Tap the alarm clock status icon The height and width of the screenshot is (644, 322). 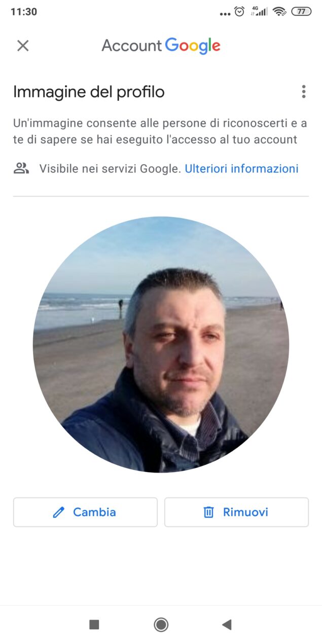[240, 11]
